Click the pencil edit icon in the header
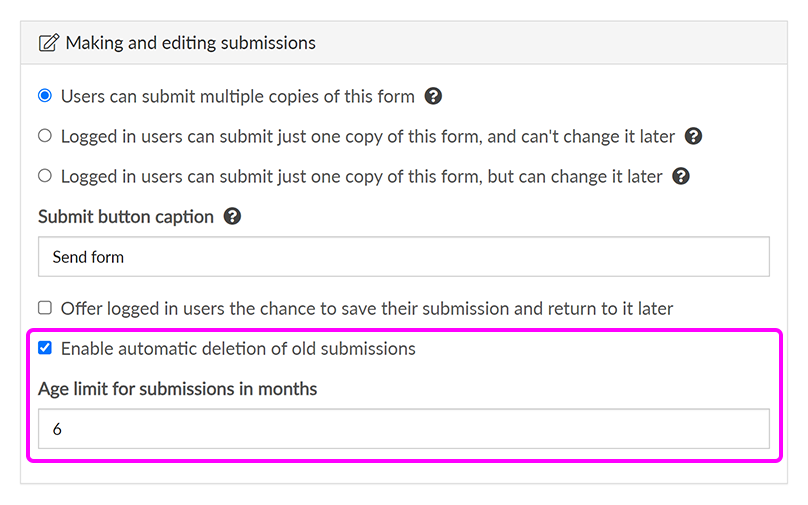This screenshot has height=505, width=808. (48, 43)
